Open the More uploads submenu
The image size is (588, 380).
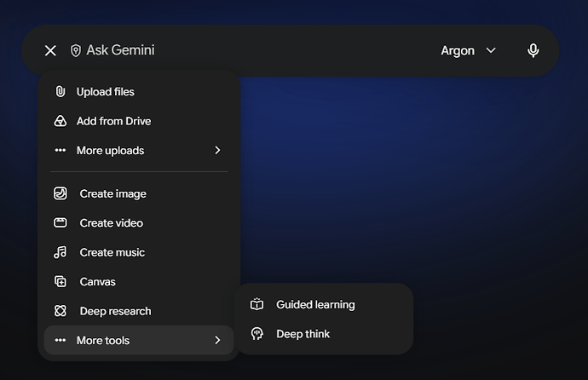tap(139, 150)
